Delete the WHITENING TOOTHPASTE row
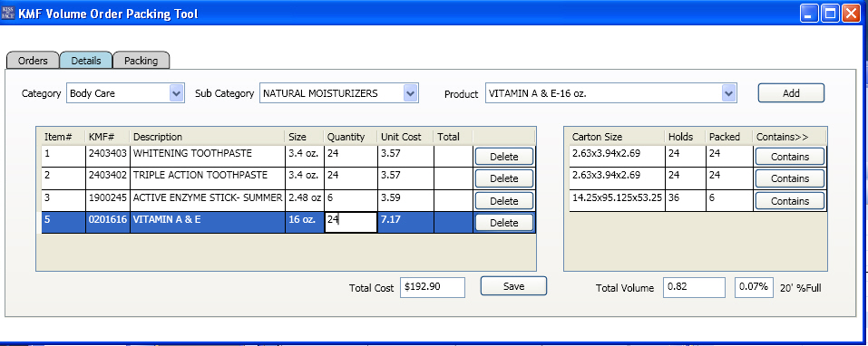This screenshot has height=346, width=868. 503,157
